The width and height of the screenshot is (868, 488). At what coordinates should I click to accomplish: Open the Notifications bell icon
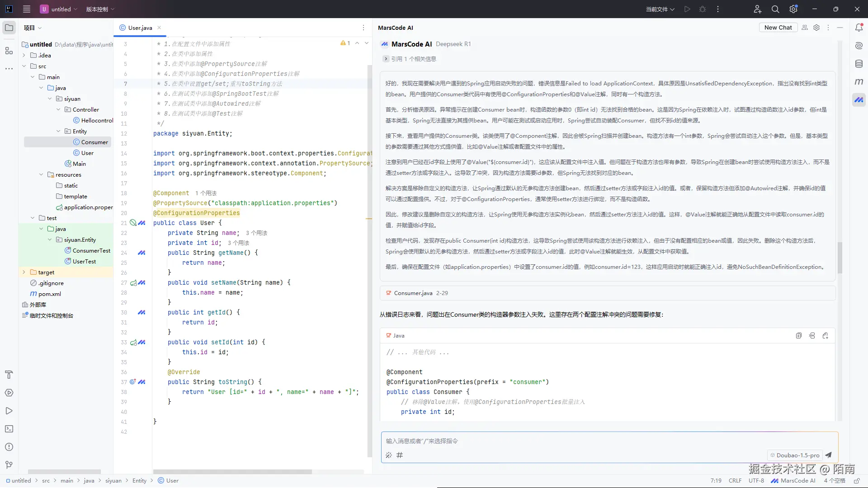[x=859, y=28]
